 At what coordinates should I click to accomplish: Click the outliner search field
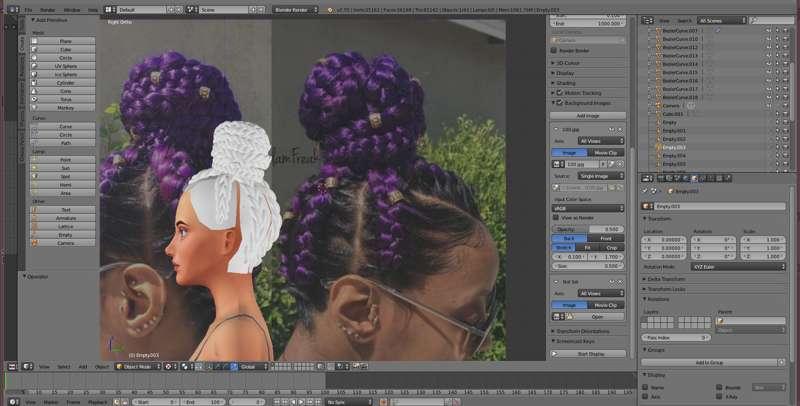click(771, 20)
